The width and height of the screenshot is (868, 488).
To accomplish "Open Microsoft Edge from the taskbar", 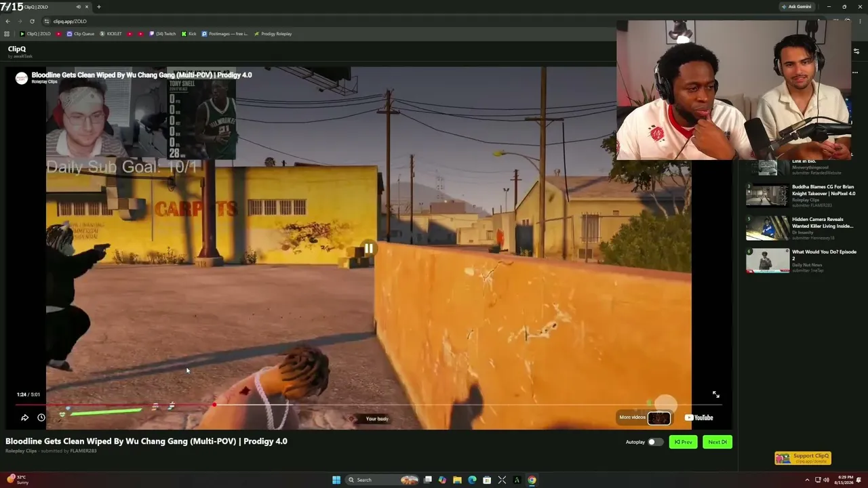I will click(x=472, y=480).
